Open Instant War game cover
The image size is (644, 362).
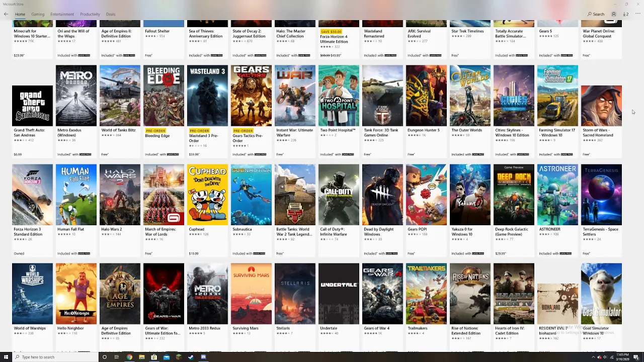pos(295,96)
